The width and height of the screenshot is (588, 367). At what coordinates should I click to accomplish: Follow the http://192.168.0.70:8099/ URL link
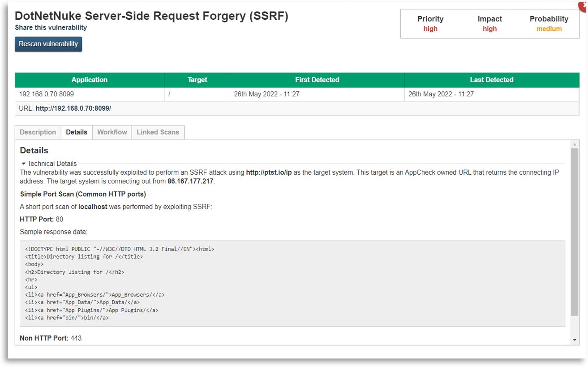click(x=73, y=108)
